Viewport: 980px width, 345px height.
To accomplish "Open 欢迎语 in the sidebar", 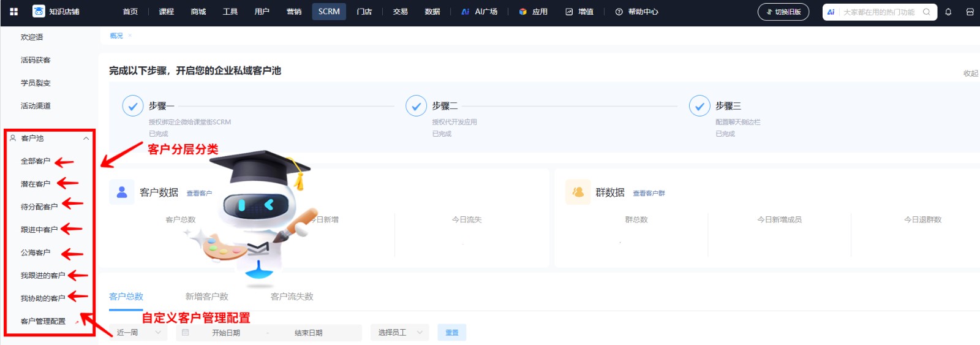I will click(32, 37).
